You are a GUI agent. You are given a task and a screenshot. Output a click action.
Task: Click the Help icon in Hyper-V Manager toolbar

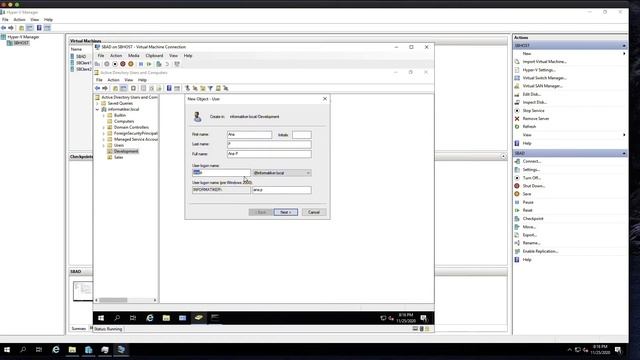39,28
